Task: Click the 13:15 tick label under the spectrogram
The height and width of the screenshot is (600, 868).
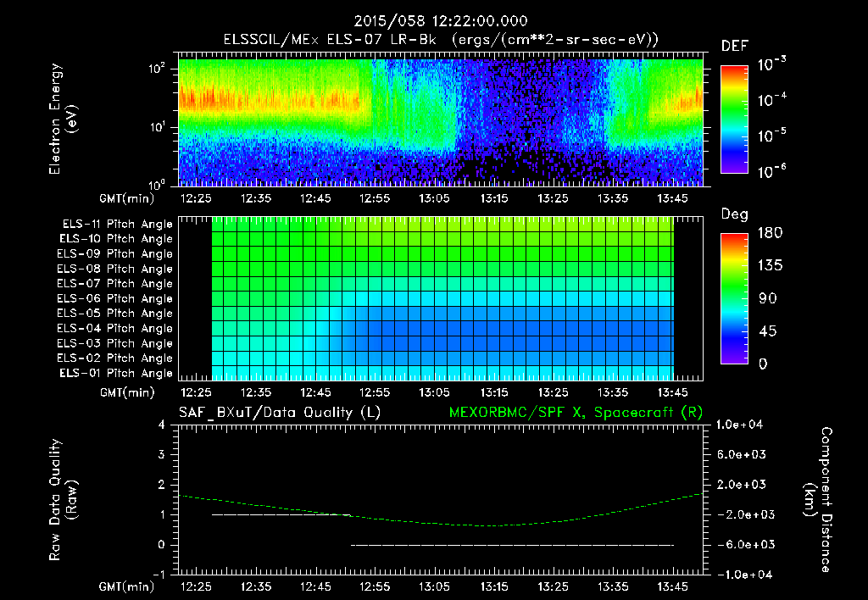Action: click(x=494, y=198)
